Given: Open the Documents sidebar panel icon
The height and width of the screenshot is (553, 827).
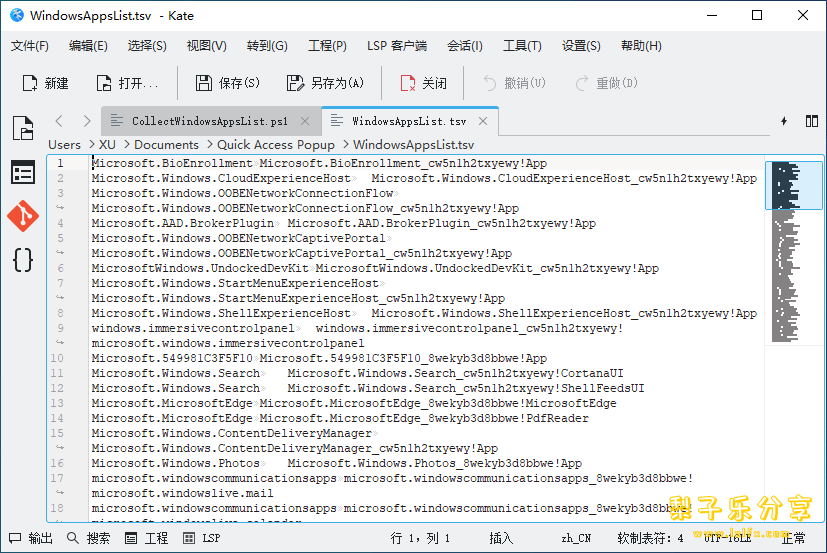Looking at the screenshot, I should click(x=23, y=128).
